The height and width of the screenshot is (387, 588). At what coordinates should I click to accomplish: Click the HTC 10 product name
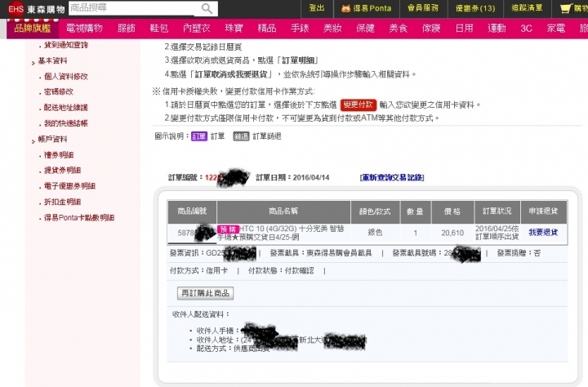click(x=281, y=233)
